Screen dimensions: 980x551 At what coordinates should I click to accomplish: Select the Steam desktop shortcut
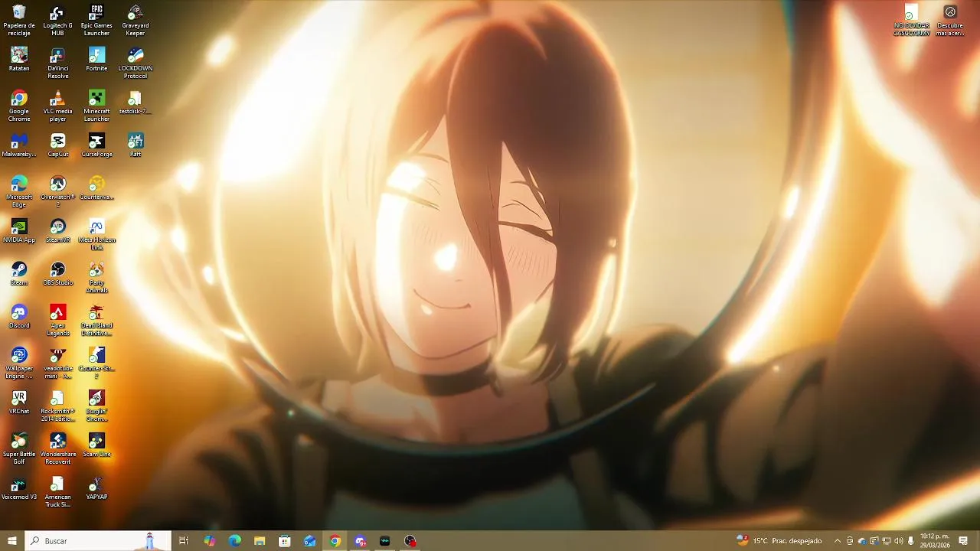click(x=19, y=274)
